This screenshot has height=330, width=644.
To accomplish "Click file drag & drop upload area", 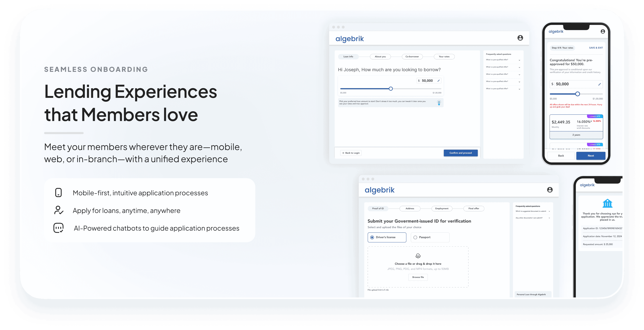I will (x=418, y=267).
